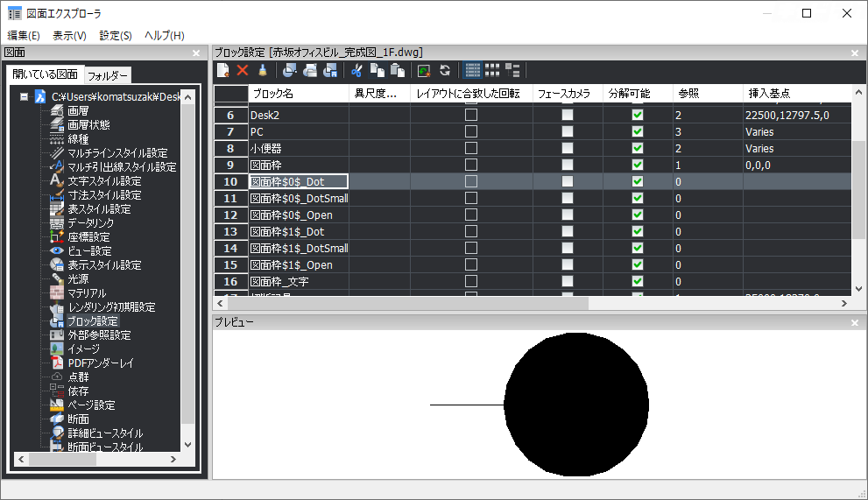
Task: Click レイアウトに合致した回転 column header
Action: 471,94
